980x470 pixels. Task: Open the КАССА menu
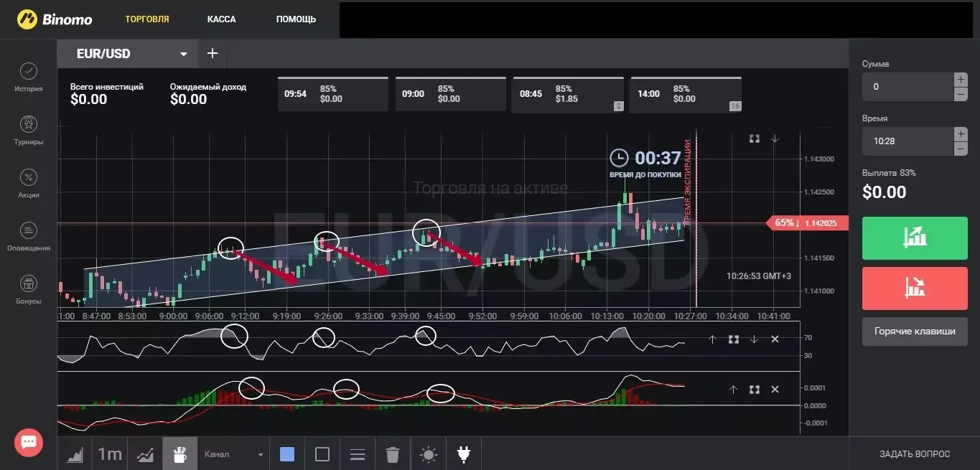[221, 19]
